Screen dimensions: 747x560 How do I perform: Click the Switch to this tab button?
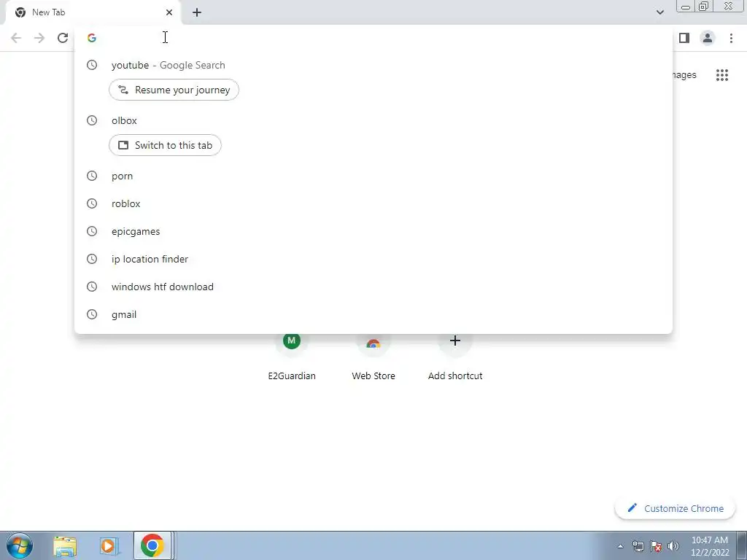[165, 145]
